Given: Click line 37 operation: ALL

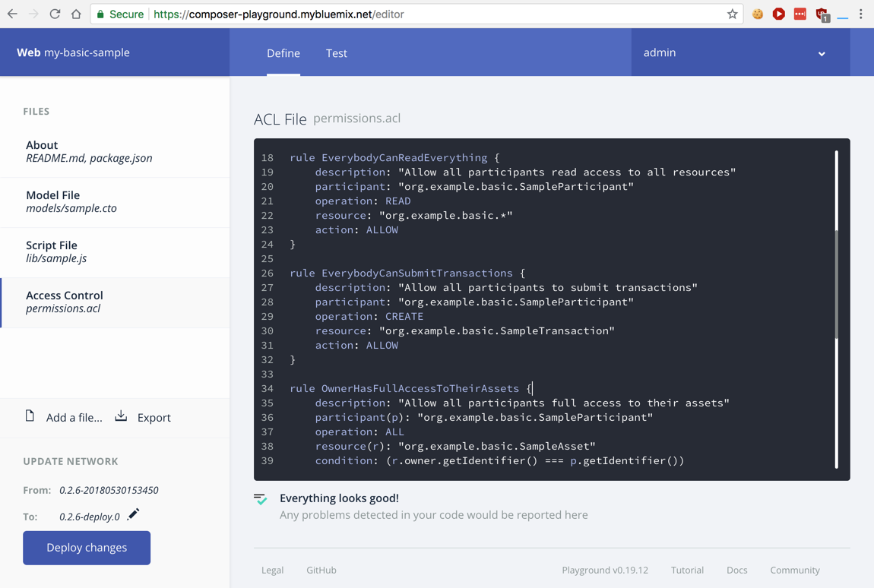Looking at the screenshot, I should tap(359, 432).
